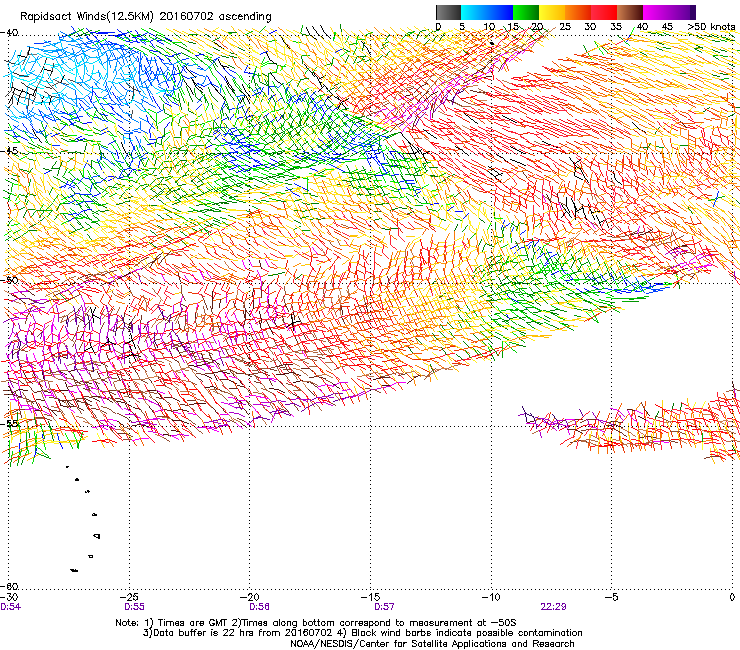Click the 'Times are GMT' note line
Screen dimensions: 740x650
(x=315, y=623)
